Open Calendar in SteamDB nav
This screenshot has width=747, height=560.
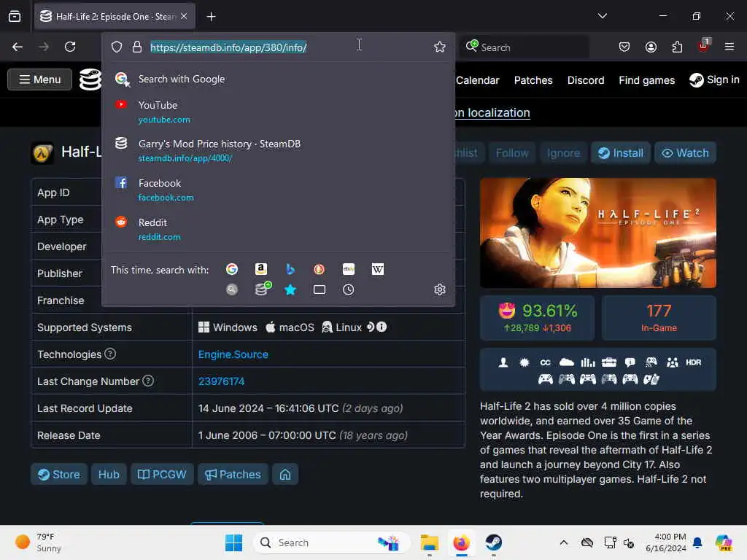(477, 80)
